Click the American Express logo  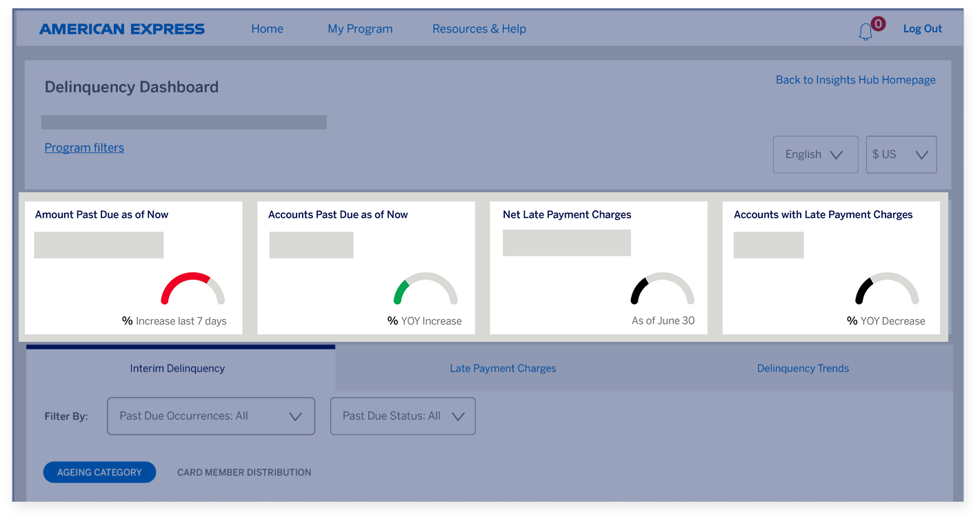click(122, 28)
